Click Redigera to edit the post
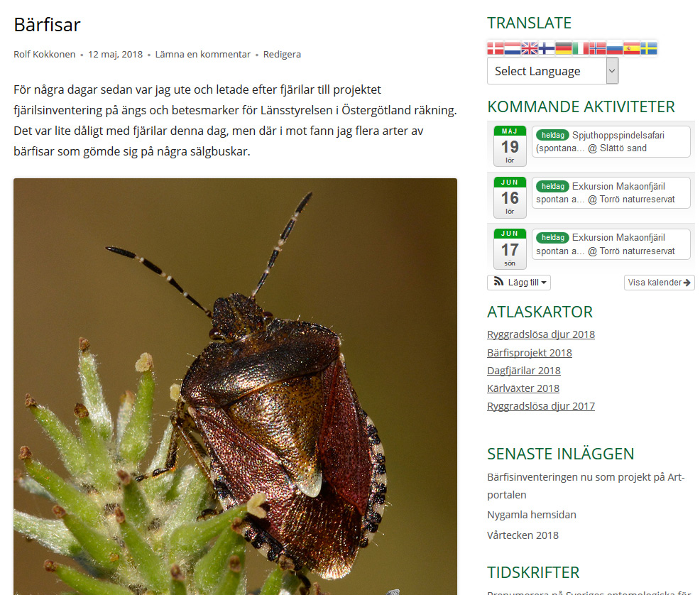This screenshot has width=700, height=595. point(282,55)
